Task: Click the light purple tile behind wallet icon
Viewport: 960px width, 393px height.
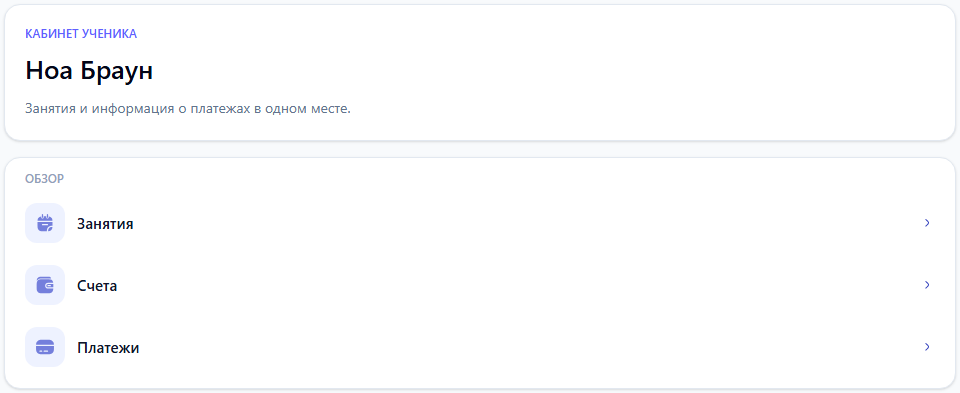Action: tap(45, 285)
